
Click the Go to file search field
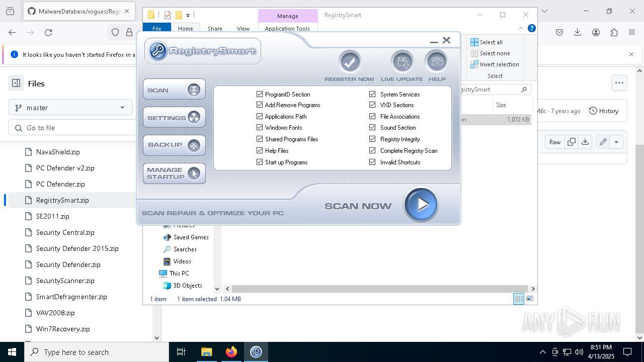75,128
